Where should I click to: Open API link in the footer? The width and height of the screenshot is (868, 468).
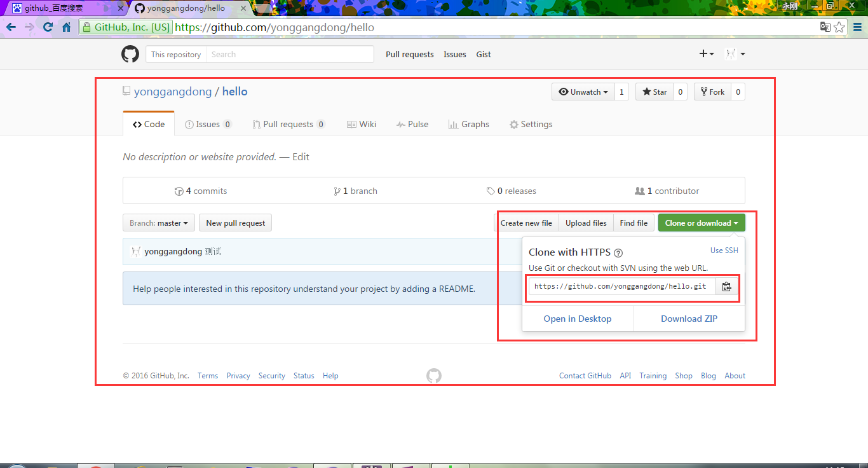coord(626,376)
